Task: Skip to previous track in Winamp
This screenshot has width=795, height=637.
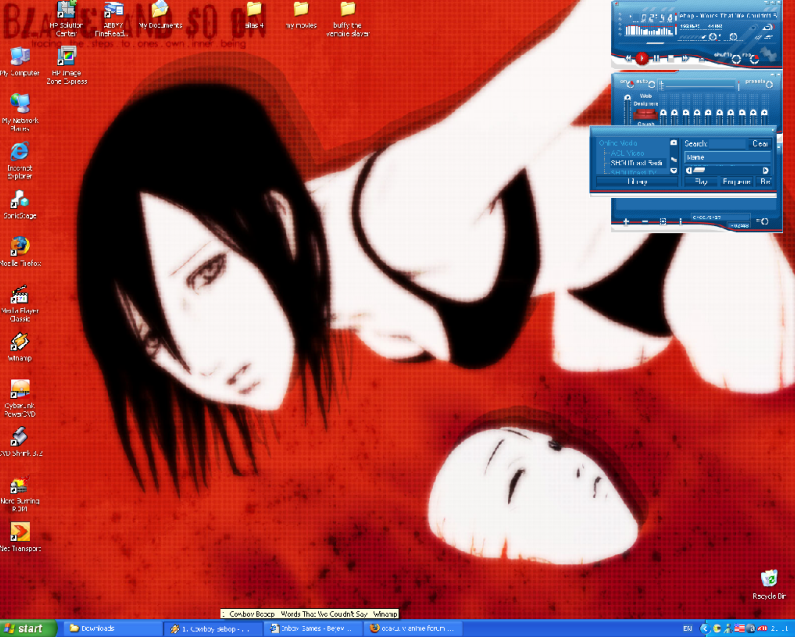Action: click(628, 58)
